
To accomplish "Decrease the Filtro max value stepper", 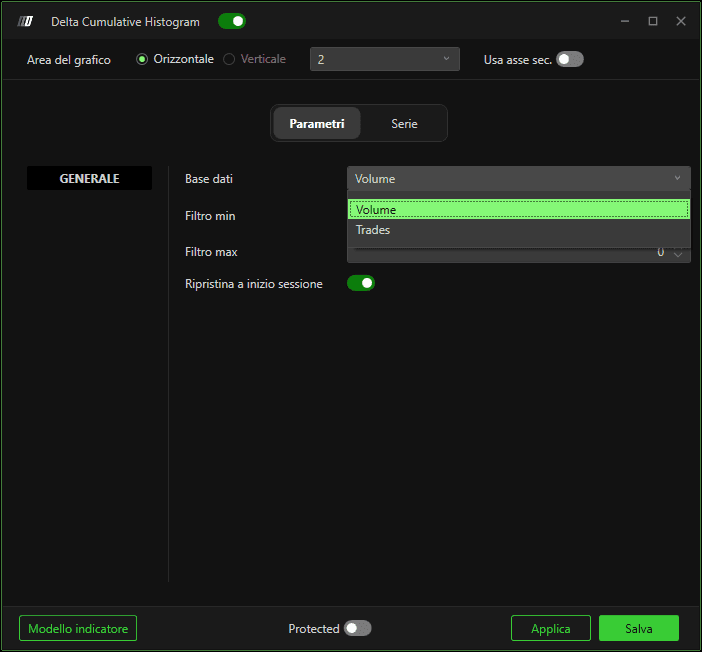I will (678, 256).
